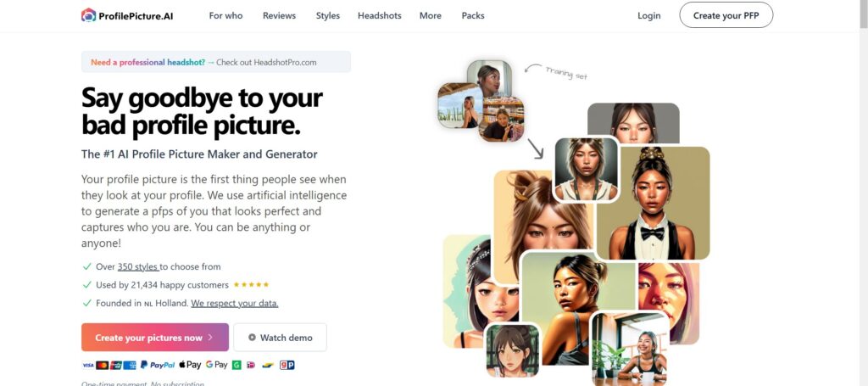Click the Google Pay icon
Screen dimensions: 868x386
point(216,365)
